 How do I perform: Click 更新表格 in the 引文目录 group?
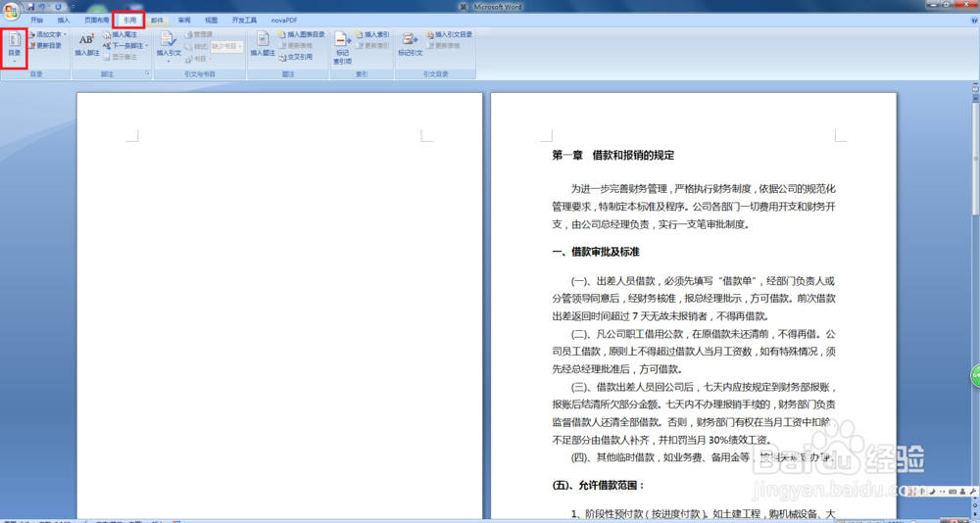point(444,46)
